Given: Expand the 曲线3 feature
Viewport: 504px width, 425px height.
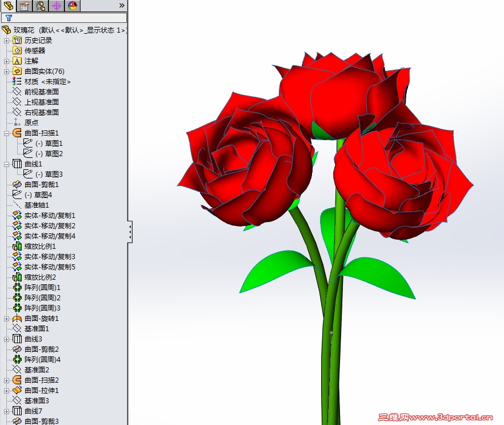Looking at the screenshot, I should [x=6, y=339].
